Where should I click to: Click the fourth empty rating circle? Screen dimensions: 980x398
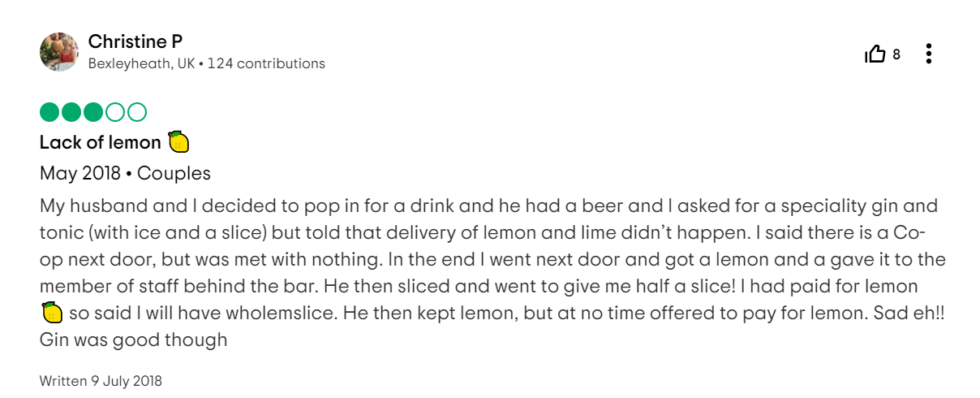tap(115, 112)
